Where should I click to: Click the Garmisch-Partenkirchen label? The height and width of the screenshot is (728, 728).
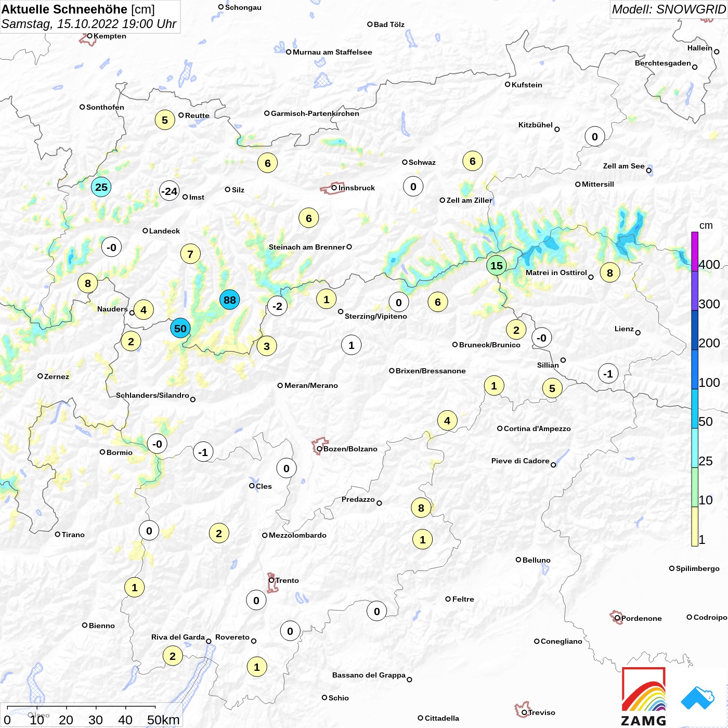[x=315, y=113]
